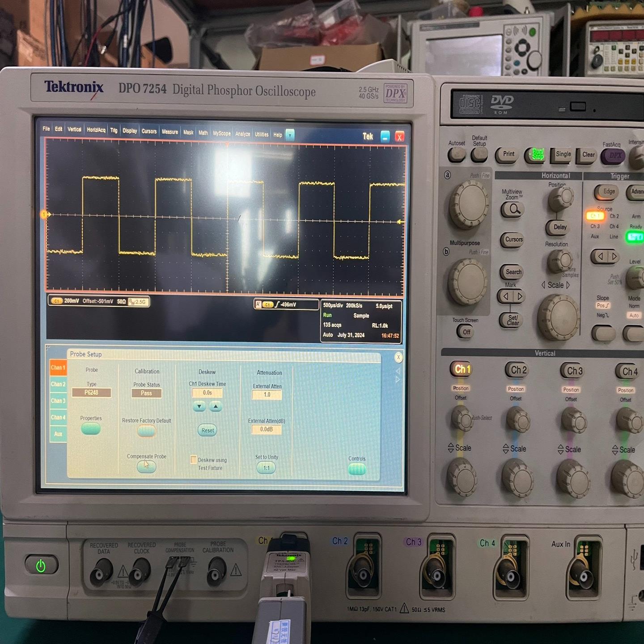This screenshot has height=644, width=644.
Task: Click the P6248 probe type readout
Action: click(x=91, y=393)
